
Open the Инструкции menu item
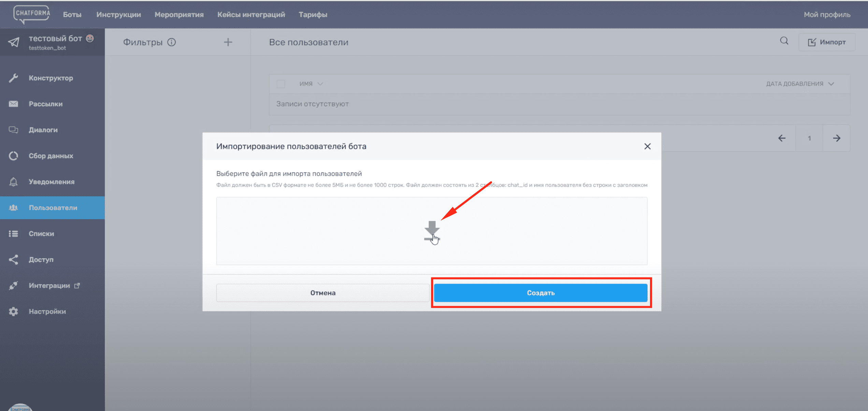coord(118,15)
